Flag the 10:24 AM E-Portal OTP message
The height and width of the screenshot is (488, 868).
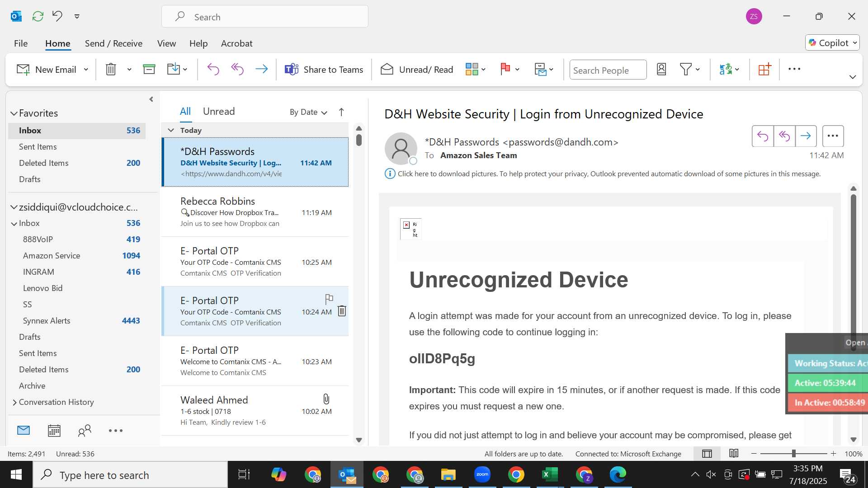(x=329, y=299)
